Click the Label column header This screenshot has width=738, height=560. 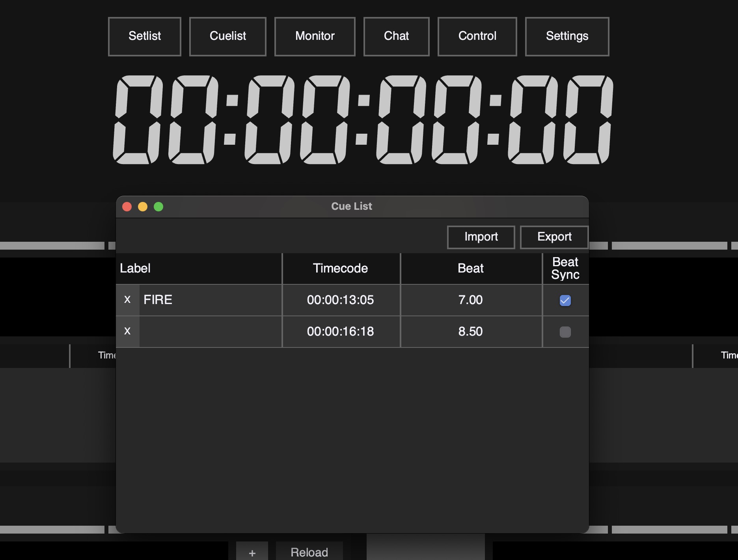[x=199, y=269]
